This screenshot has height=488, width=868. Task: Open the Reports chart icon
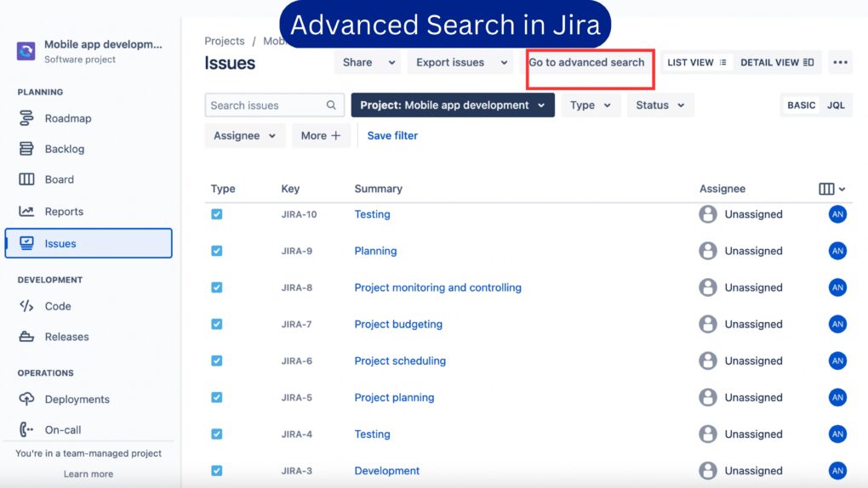click(x=26, y=211)
